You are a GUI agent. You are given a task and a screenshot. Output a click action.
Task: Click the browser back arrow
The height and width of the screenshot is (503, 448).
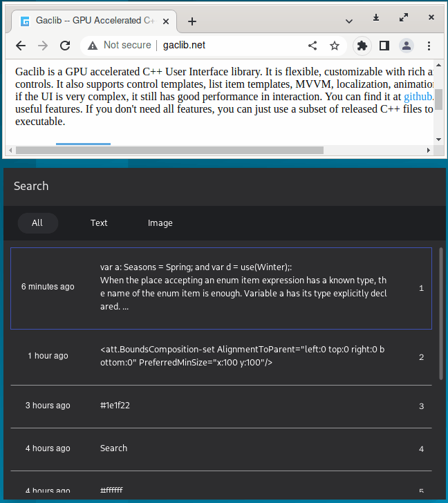(x=21, y=46)
